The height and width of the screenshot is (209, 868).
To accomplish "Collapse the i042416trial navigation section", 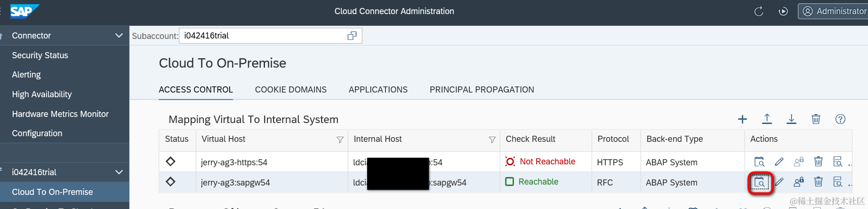I will [119, 172].
